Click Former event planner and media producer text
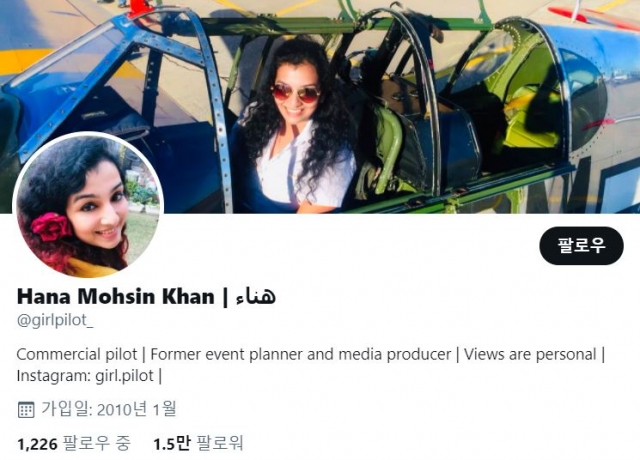640x460 pixels. tap(301, 354)
